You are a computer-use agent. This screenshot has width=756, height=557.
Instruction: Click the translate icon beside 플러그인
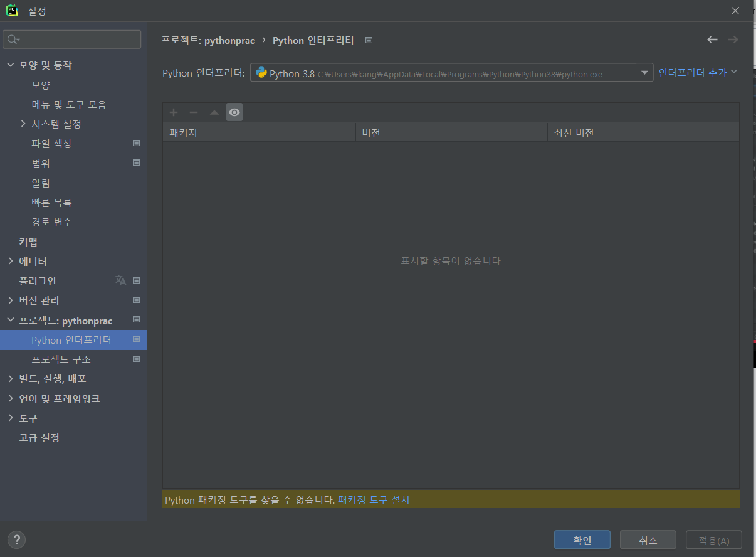pos(120,280)
